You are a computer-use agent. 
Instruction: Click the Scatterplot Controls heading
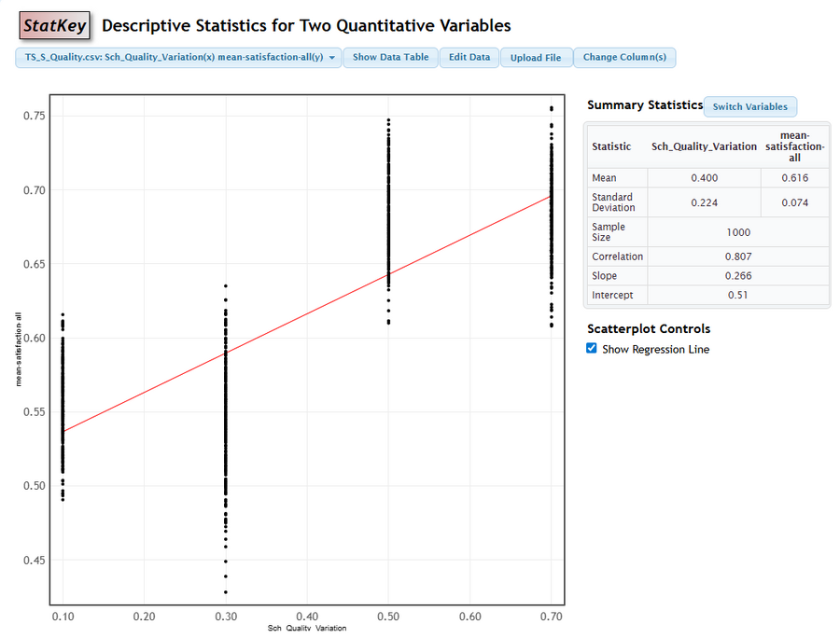648,329
